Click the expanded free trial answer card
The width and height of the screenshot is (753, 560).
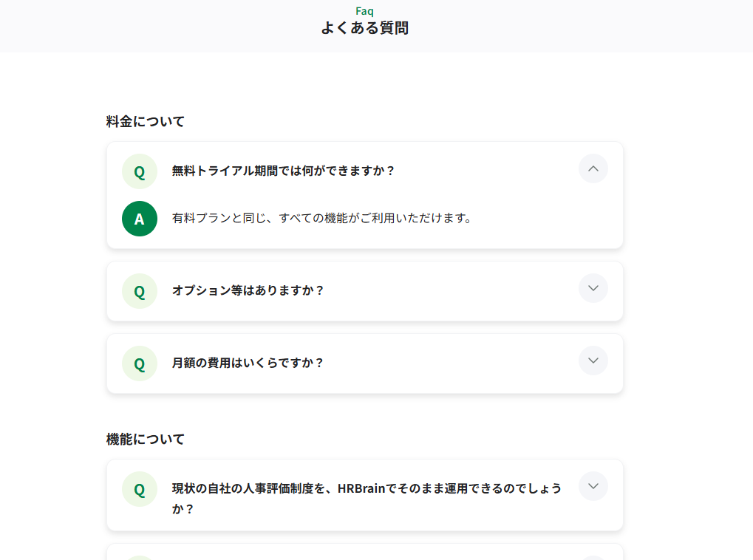pyautogui.click(x=365, y=195)
